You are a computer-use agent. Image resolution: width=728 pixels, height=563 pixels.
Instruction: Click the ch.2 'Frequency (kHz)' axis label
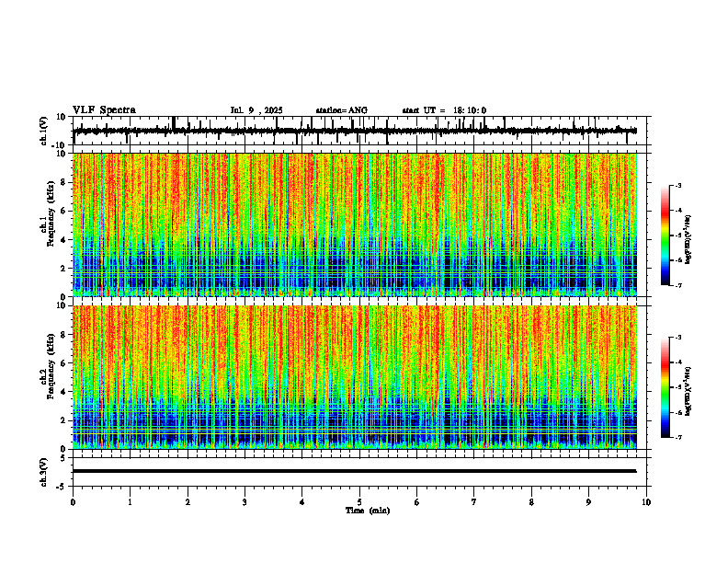[51, 366]
